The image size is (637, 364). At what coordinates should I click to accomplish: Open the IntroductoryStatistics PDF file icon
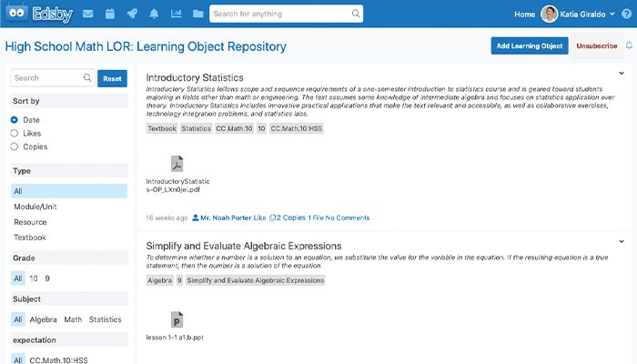click(177, 164)
